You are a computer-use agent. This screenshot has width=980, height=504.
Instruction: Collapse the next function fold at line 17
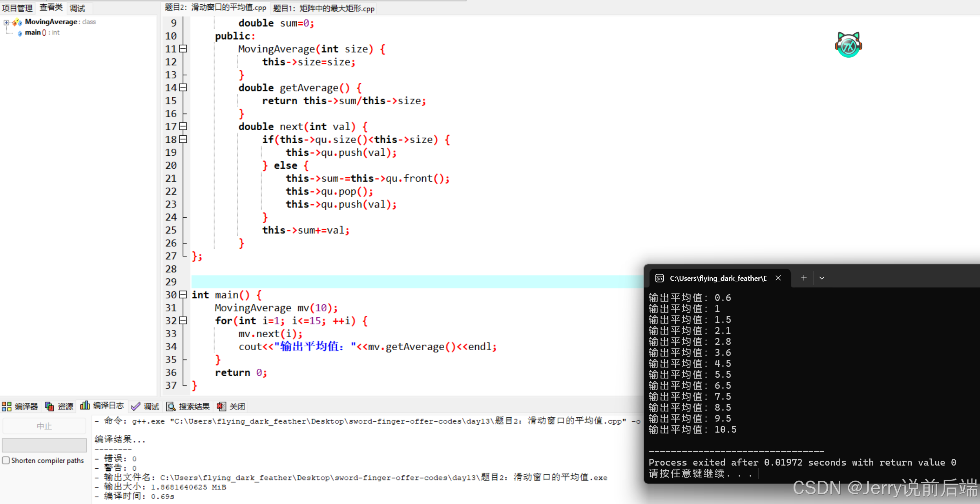[x=183, y=126]
